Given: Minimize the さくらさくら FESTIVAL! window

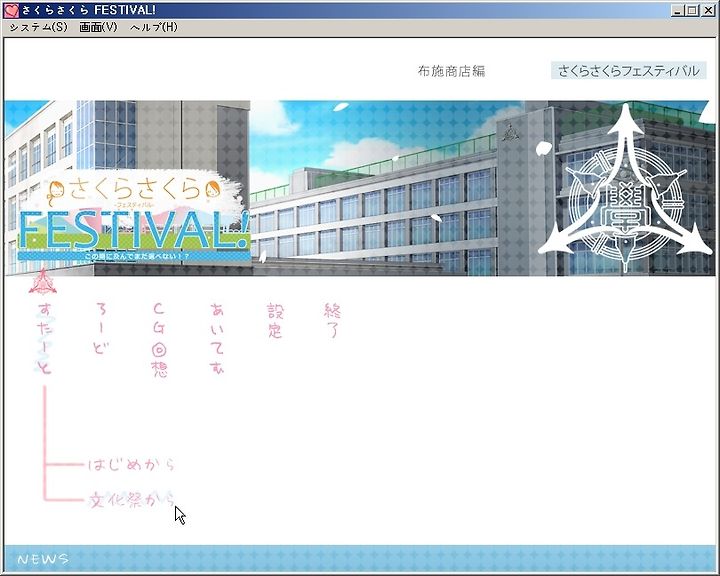Looking at the screenshot, I should click(676, 10).
